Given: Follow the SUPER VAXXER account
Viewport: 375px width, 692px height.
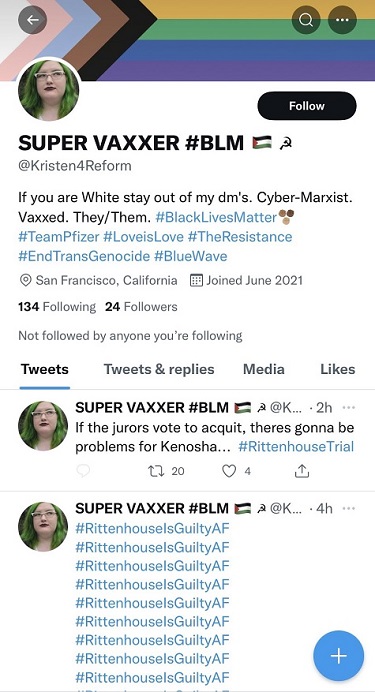Looking at the screenshot, I should click(x=307, y=106).
